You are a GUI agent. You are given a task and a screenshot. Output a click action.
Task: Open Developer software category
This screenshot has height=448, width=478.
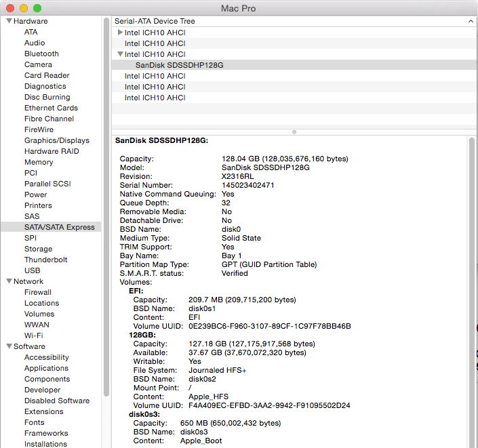[x=42, y=390]
